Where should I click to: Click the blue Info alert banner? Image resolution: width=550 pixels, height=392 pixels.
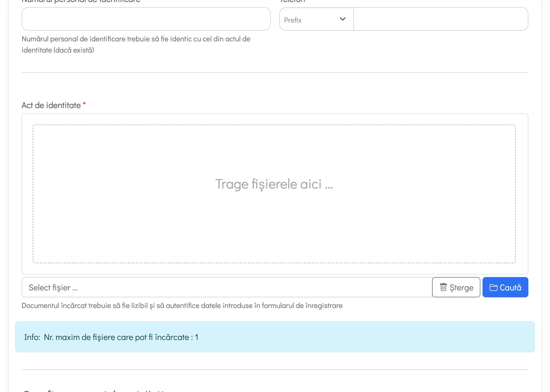click(275, 337)
